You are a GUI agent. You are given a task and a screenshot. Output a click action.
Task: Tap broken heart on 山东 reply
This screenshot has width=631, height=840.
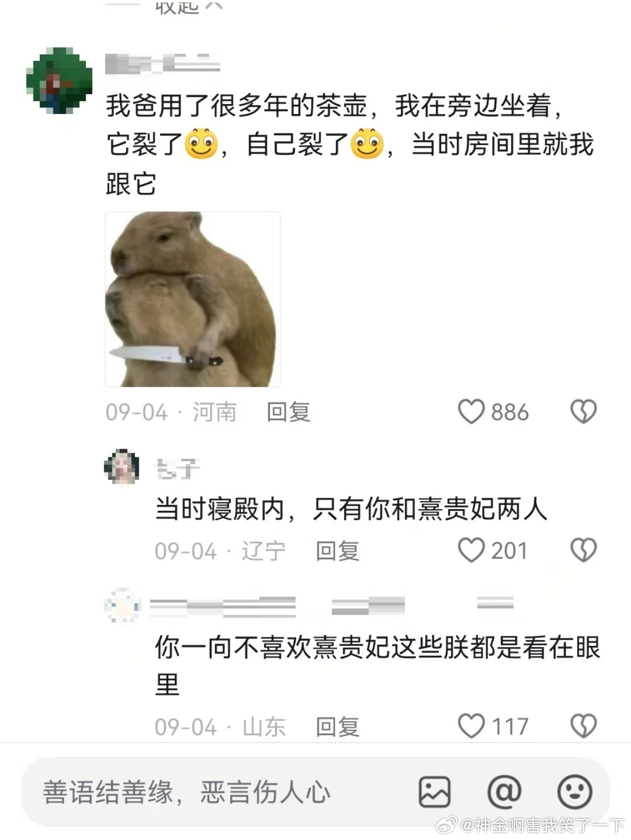coord(583,726)
